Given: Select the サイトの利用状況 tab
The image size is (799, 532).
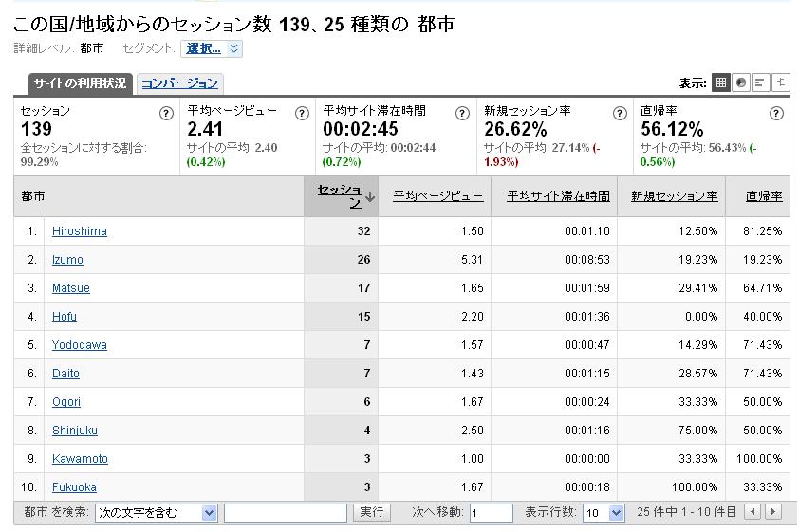Looking at the screenshot, I should point(80,83).
